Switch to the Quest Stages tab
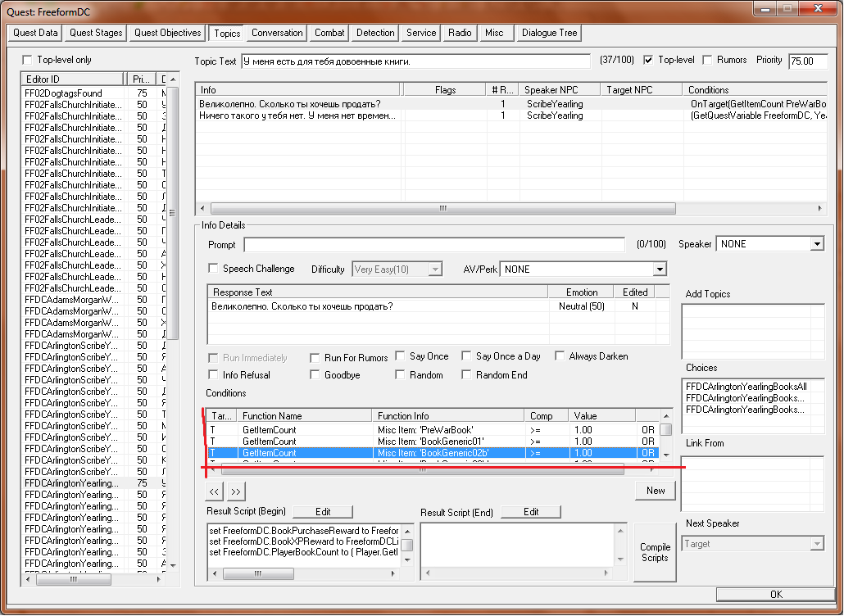This screenshot has width=844, height=616. click(x=96, y=34)
